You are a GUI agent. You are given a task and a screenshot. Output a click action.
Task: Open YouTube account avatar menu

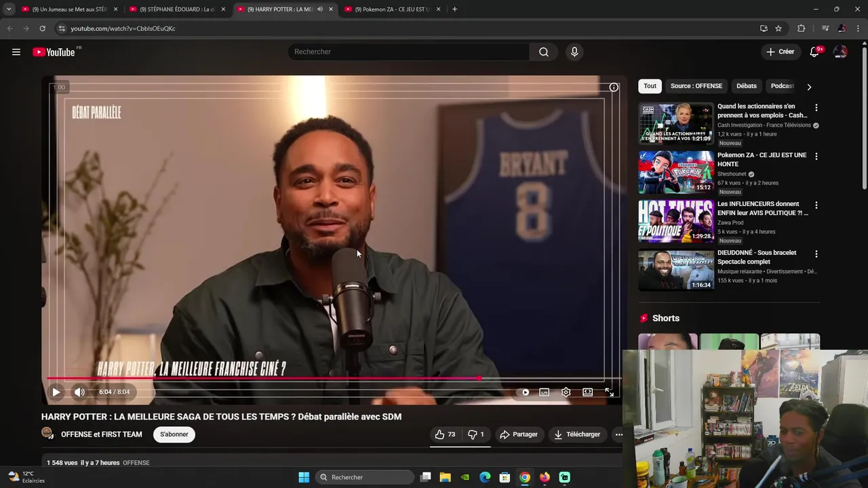tap(840, 52)
